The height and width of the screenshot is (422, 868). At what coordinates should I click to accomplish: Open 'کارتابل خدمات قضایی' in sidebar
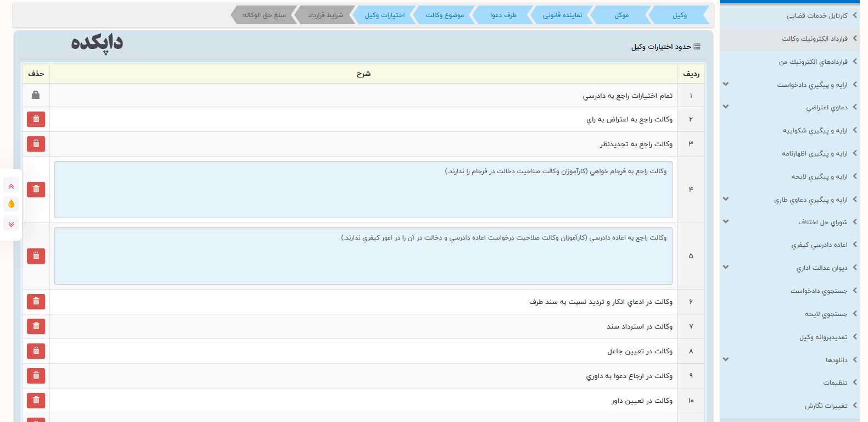tap(790, 16)
